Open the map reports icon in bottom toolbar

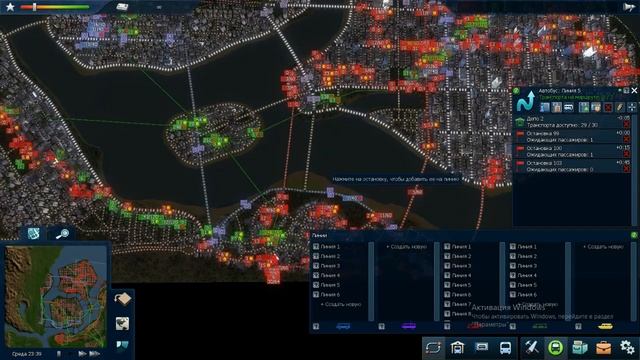580,347
